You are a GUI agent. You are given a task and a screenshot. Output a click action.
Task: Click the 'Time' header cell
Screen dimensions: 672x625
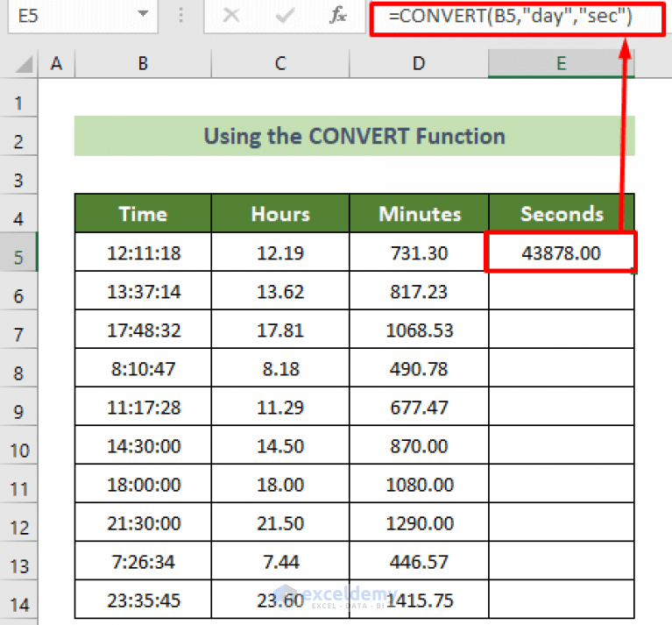pyautogui.click(x=143, y=214)
